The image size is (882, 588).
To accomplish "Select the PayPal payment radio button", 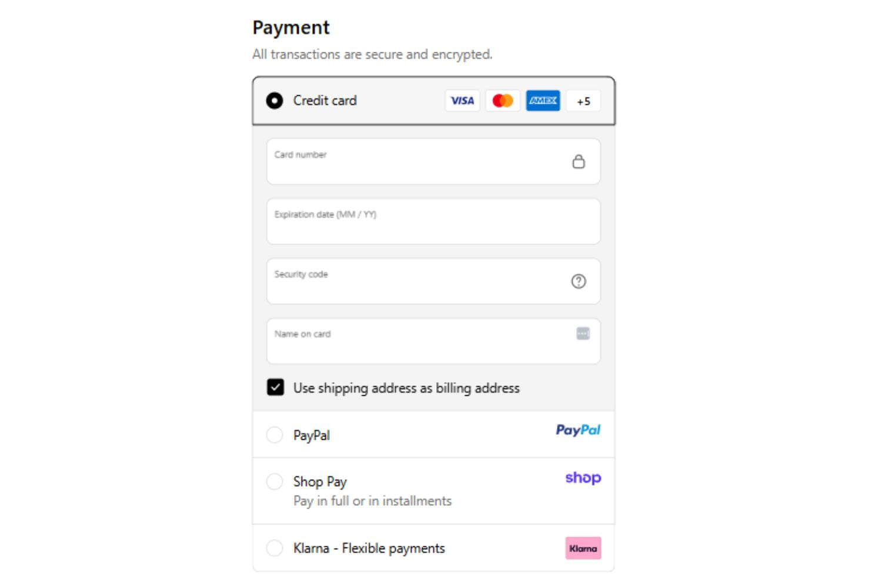I will [275, 435].
